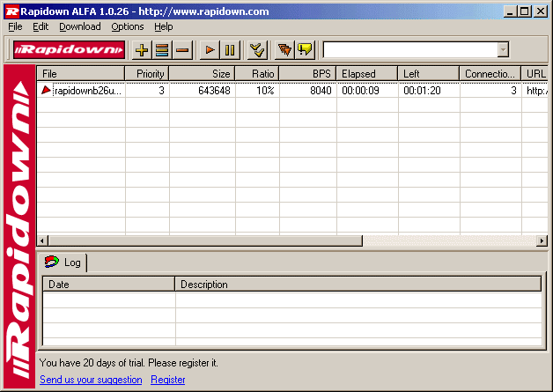Click the http: URL cell
This screenshot has width=553, height=392.
(x=537, y=91)
